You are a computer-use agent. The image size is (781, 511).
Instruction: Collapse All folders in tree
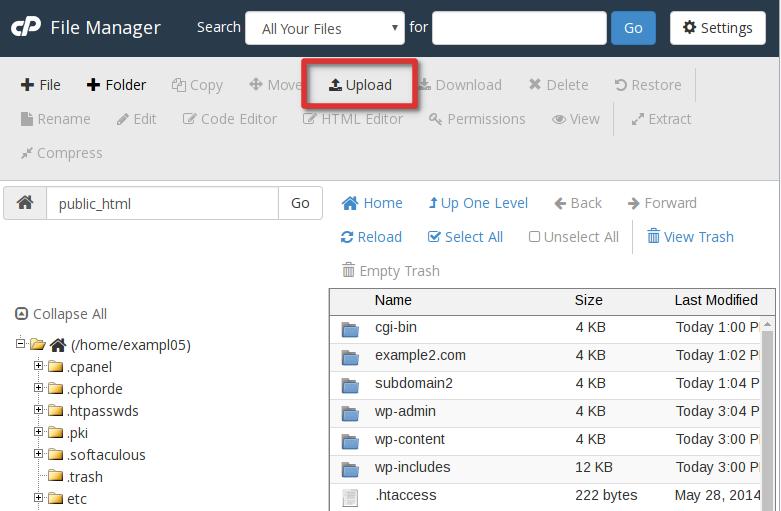(x=61, y=314)
